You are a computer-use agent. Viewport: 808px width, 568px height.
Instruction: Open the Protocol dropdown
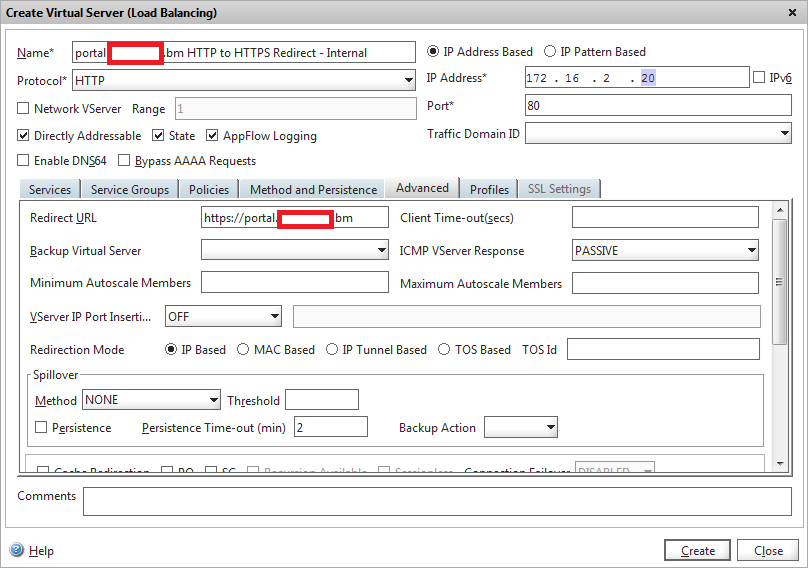coord(244,80)
